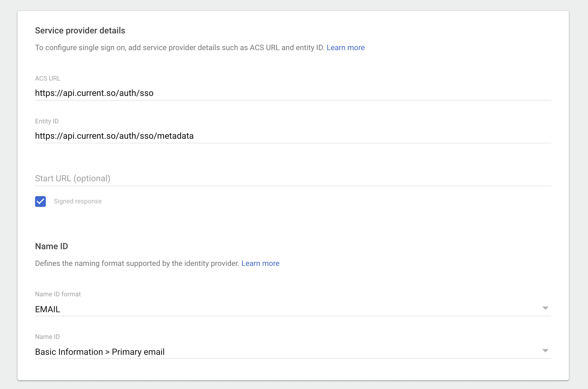Open Learn more link for service provider details
Image resolution: width=588 pixels, height=389 pixels.
click(345, 48)
